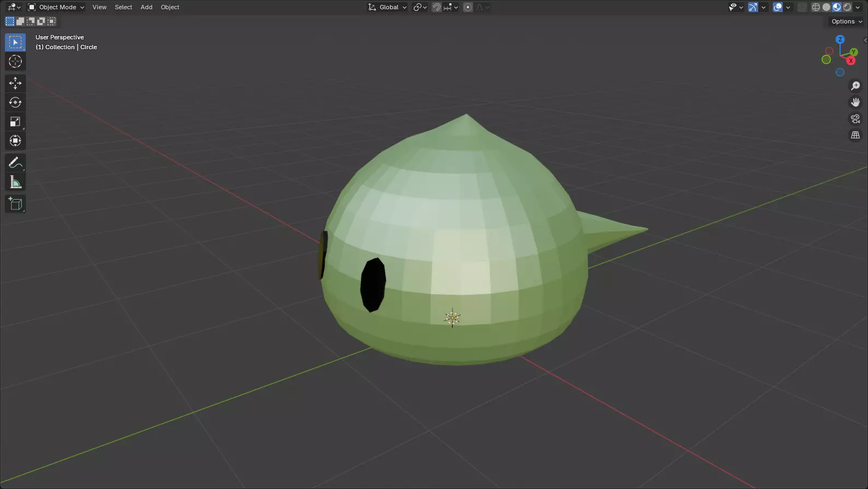868x489 pixels.
Task: Open the View menu
Action: pyautogui.click(x=100, y=7)
